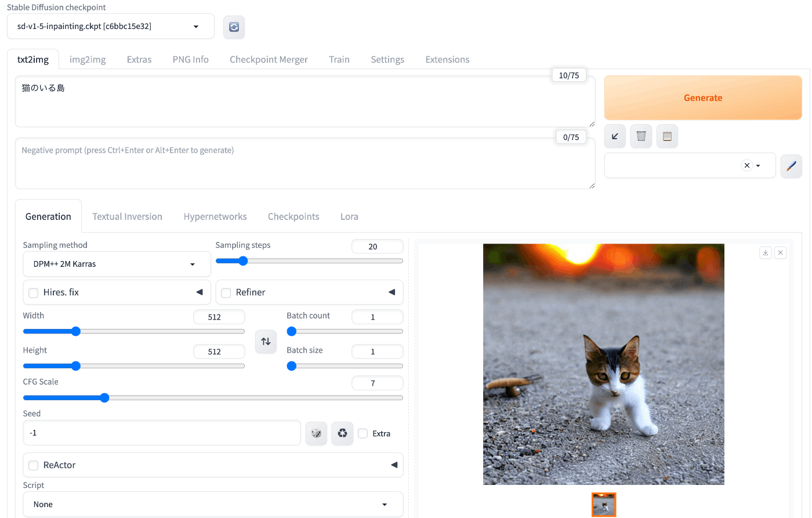
Task: Open the Train tab
Action: 339,59
